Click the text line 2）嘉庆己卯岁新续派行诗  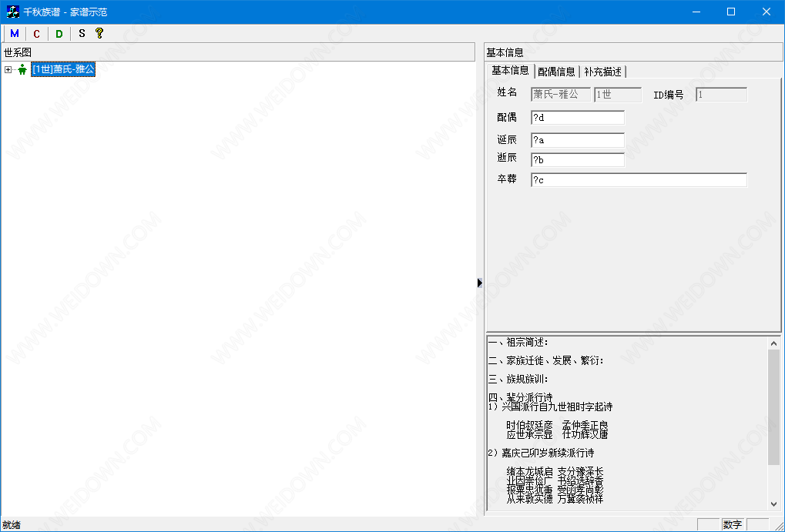542,453
